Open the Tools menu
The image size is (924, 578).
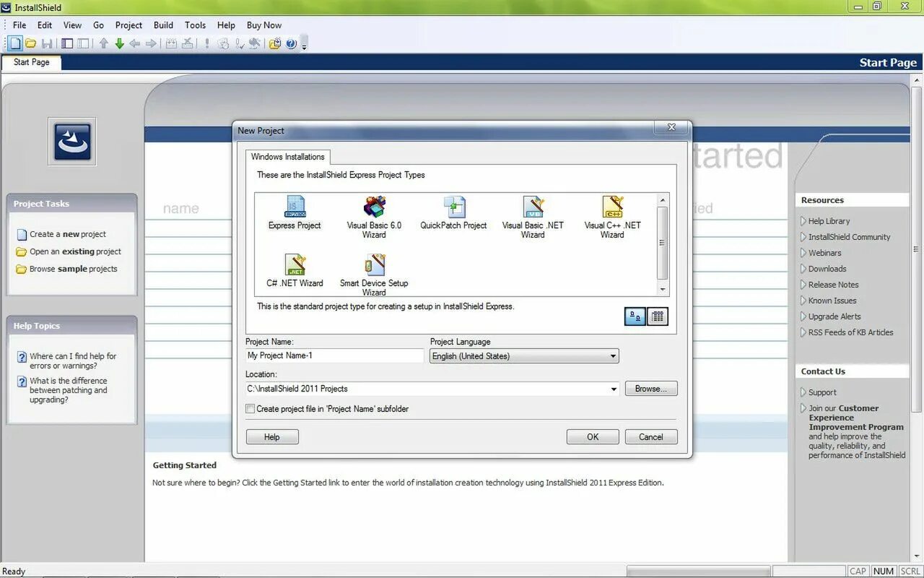195,25
